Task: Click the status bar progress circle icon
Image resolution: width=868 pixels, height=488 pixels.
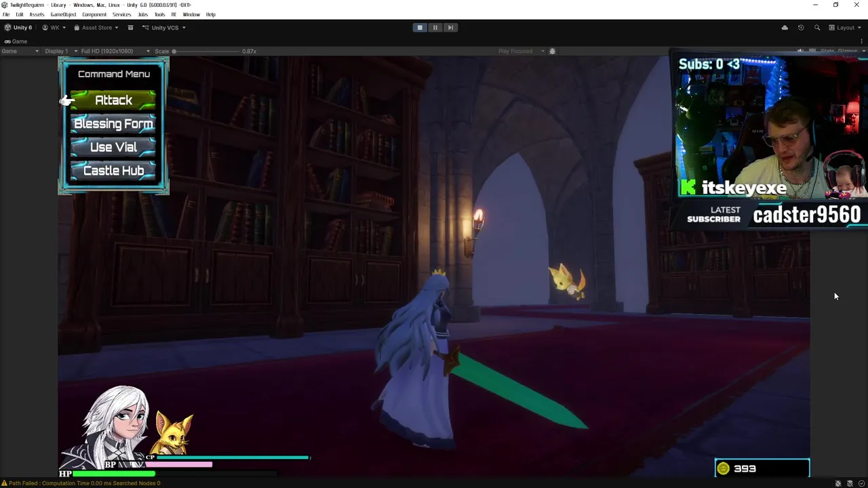Action: (x=861, y=483)
